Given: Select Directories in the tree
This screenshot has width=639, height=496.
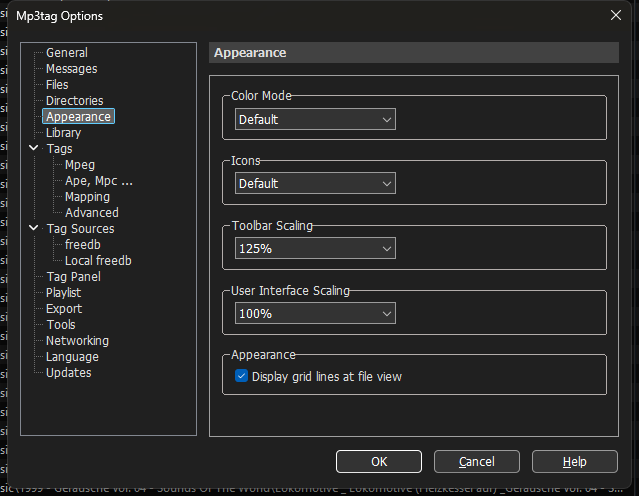Looking at the screenshot, I should pos(75,100).
